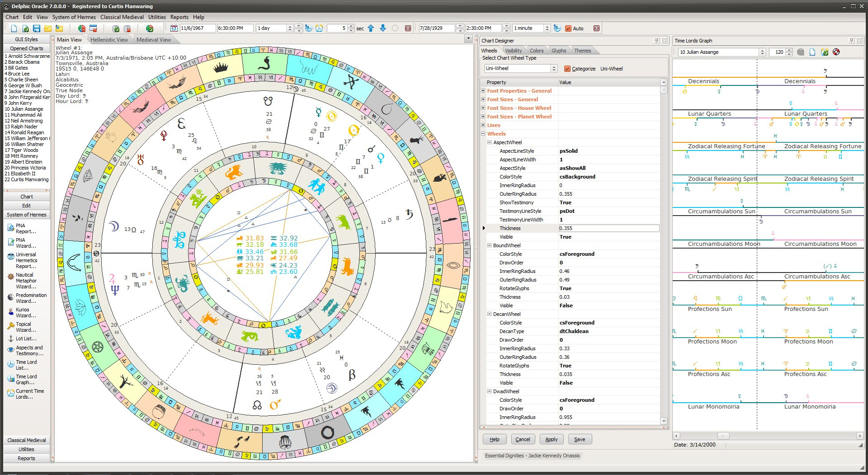Click the blue floppy disk save icon
868x475 pixels.
pyautogui.click(x=37, y=28)
